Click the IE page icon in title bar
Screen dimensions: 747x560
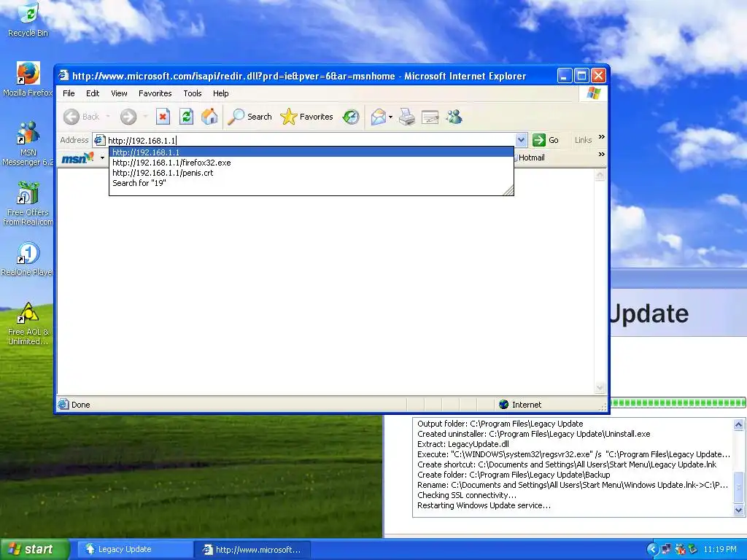pos(63,76)
